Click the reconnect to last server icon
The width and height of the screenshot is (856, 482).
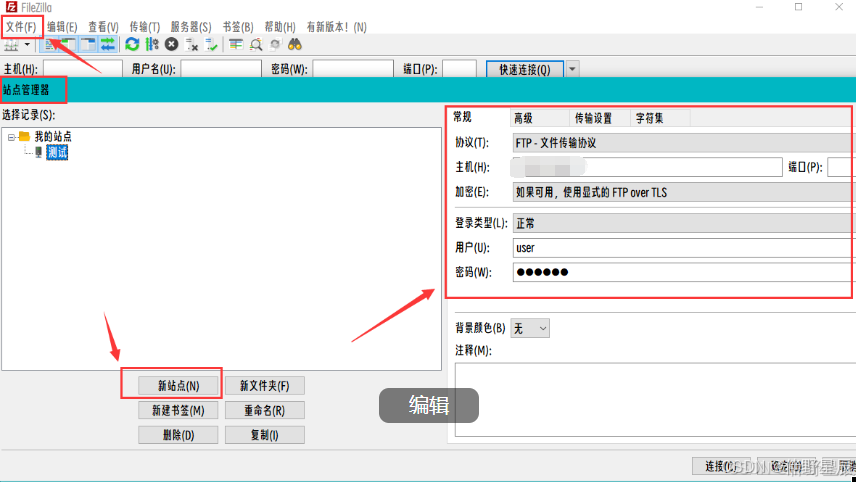211,45
